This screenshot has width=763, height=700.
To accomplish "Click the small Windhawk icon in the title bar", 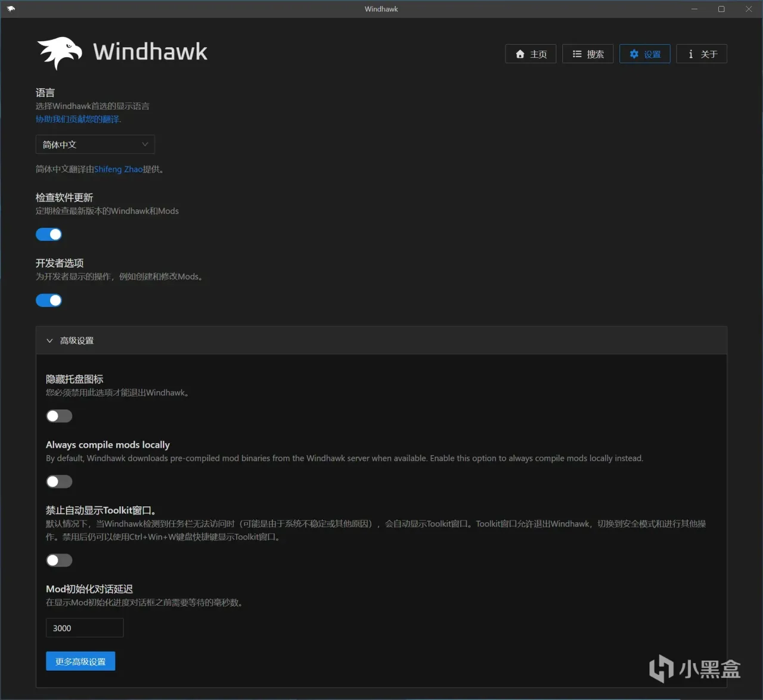I will point(11,9).
